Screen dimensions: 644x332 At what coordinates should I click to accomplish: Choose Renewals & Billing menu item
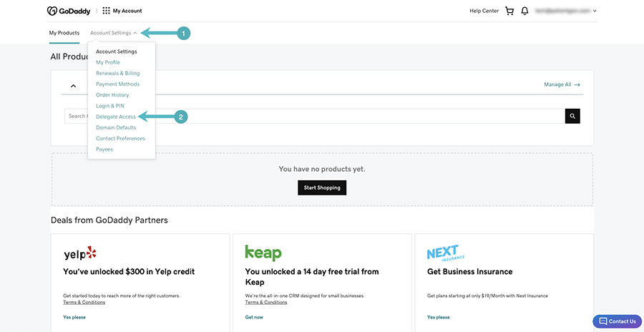coord(117,73)
